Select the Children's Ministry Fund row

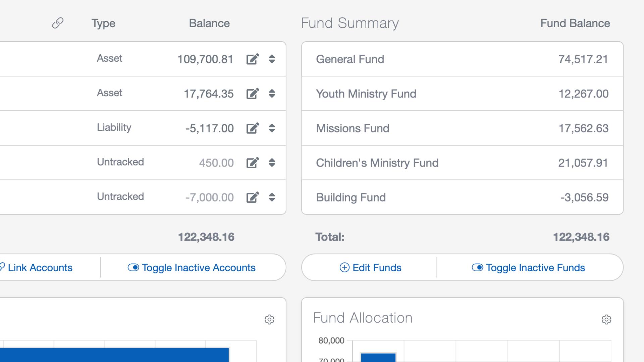tap(462, 163)
